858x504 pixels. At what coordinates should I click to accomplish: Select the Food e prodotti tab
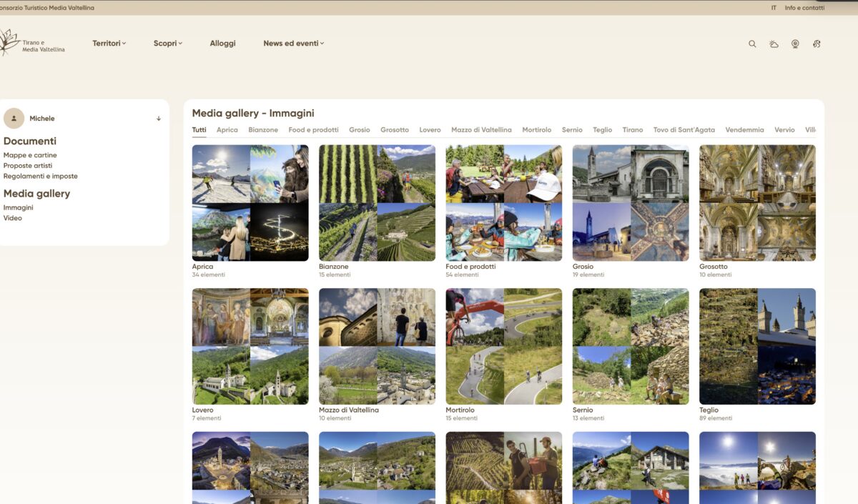click(x=313, y=130)
